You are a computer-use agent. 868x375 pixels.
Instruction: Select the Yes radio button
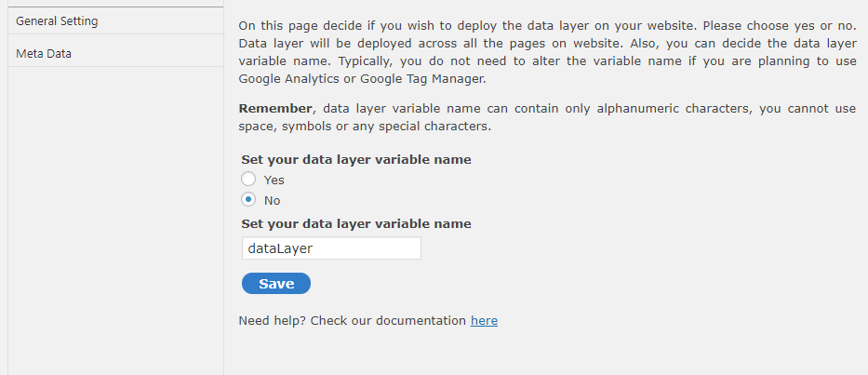[248, 179]
